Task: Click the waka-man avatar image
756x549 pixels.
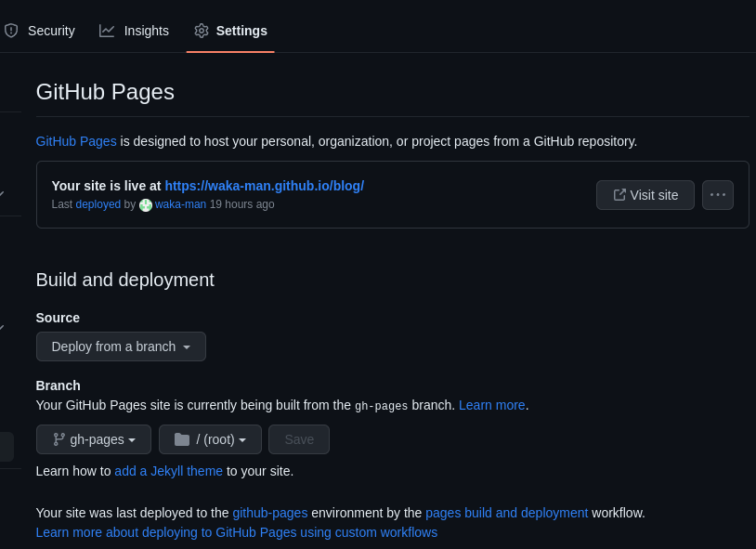Action: coord(146,205)
